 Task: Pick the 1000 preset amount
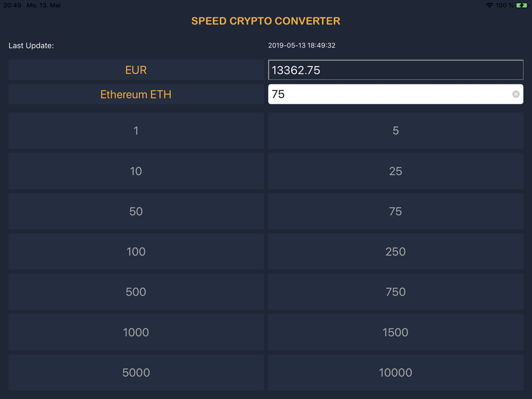tap(136, 332)
